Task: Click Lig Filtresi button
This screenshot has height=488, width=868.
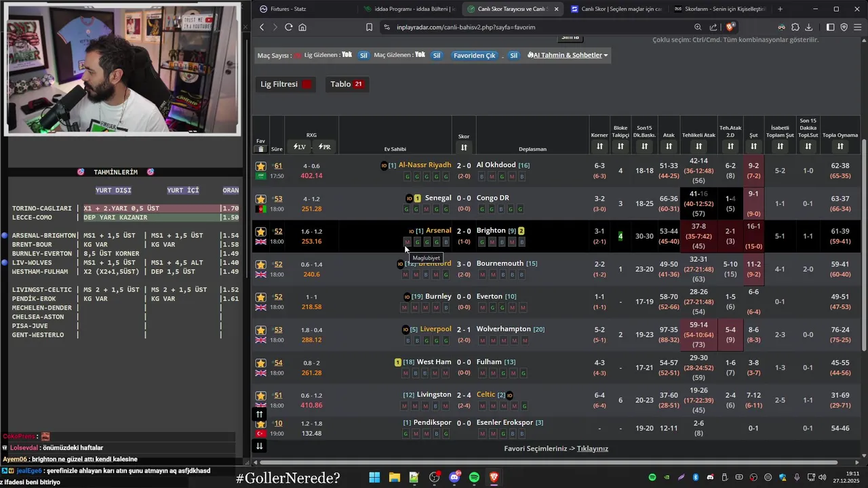Action: (x=285, y=84)
